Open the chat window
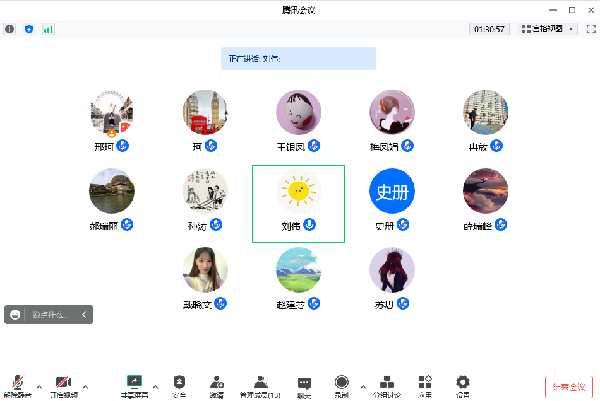Screen dimensions: 600x401 (x=305, y=384)
